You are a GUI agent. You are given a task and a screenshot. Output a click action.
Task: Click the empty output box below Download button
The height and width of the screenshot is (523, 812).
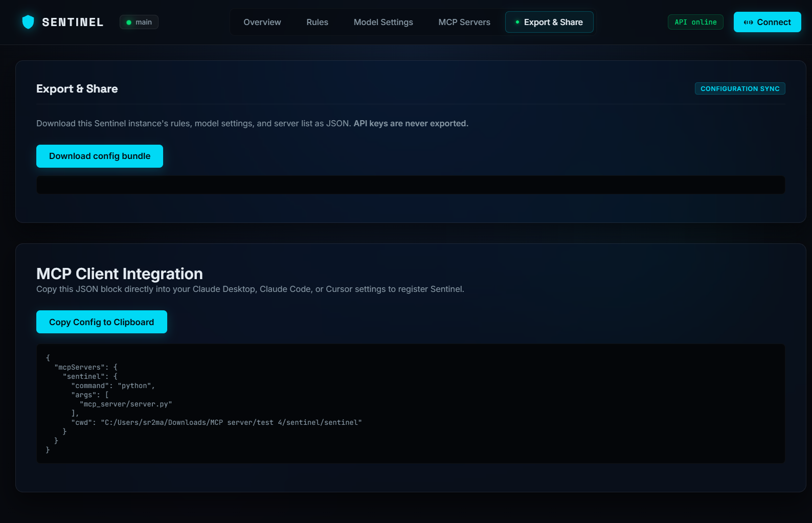411,185
